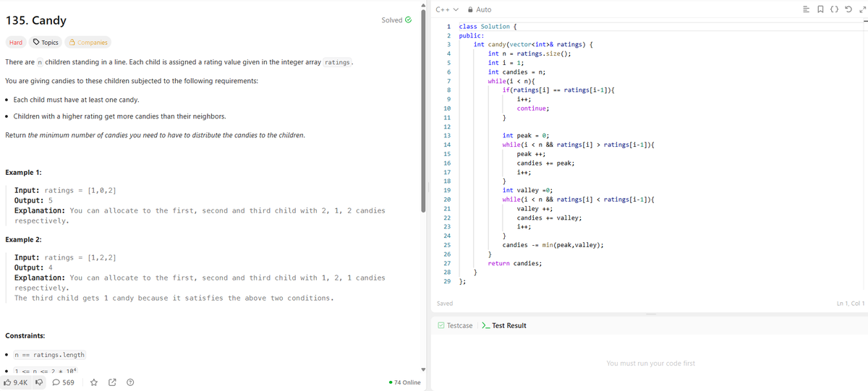Click 'Input: ratings = [1,2,2]' text
Image resolution: width=868 pixels, height=391 pixels.
point(66,257)
